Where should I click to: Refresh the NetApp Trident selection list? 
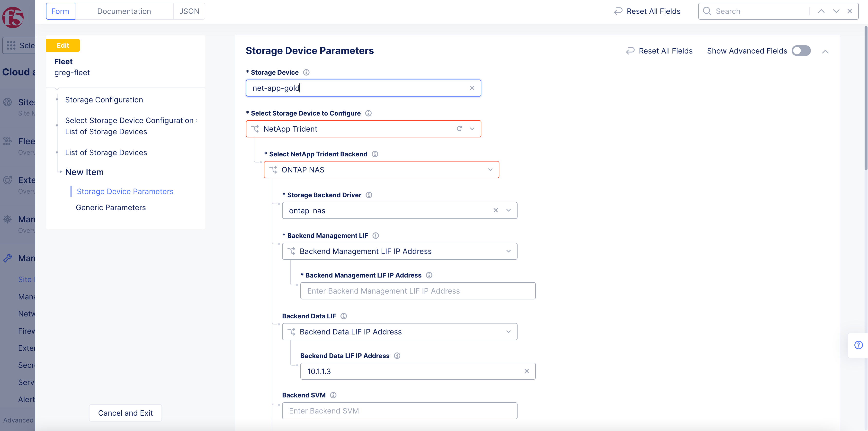click(459, 129)
